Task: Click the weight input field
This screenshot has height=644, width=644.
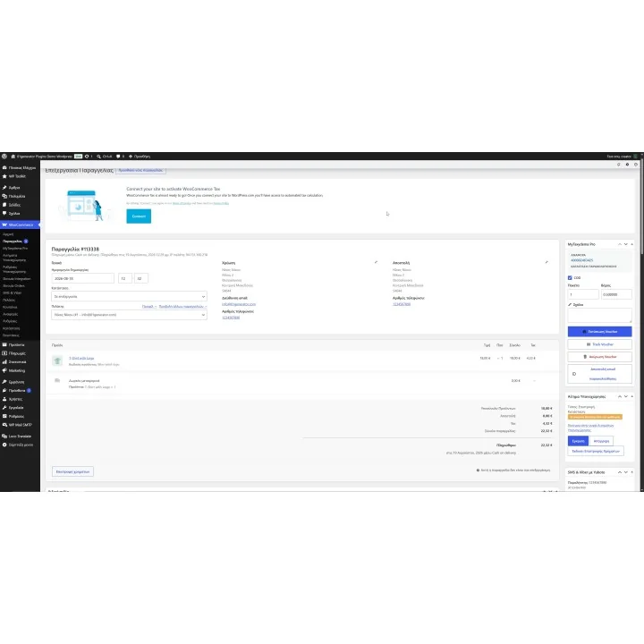Action: (616, 294)
